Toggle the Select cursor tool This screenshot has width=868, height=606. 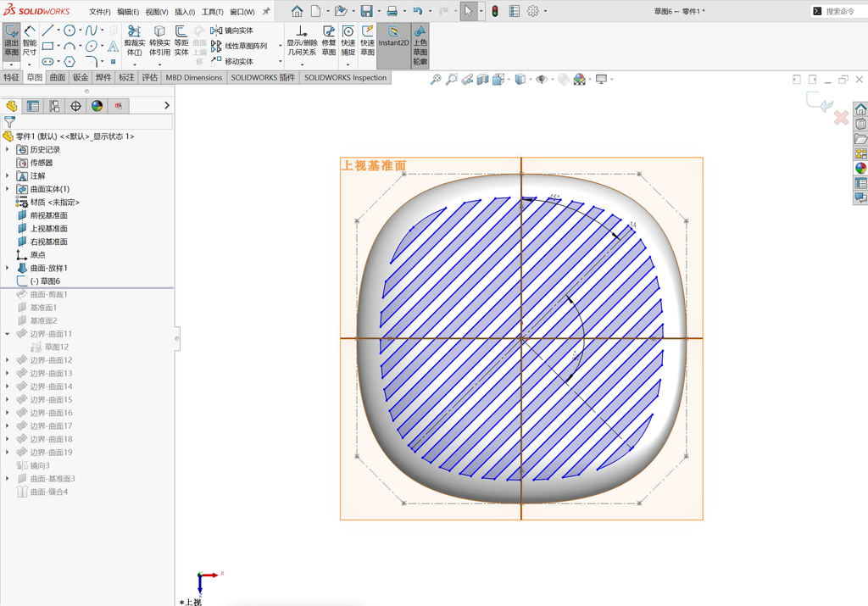point(468,11)
